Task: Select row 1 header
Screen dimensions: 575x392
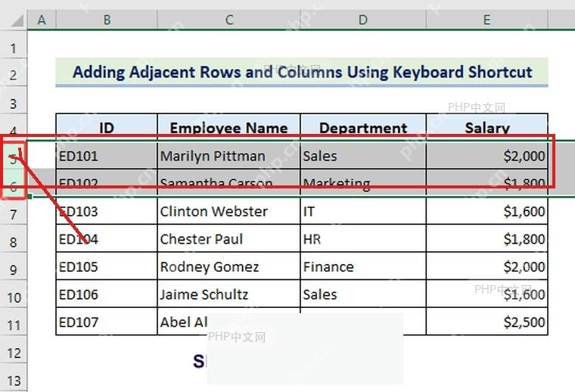Action: coord(13,45)
